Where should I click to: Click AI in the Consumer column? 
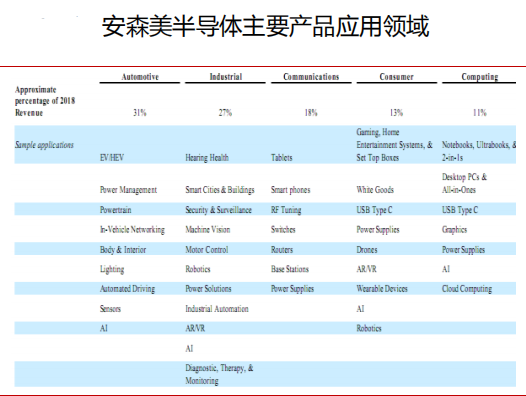(x=360, y=309)
